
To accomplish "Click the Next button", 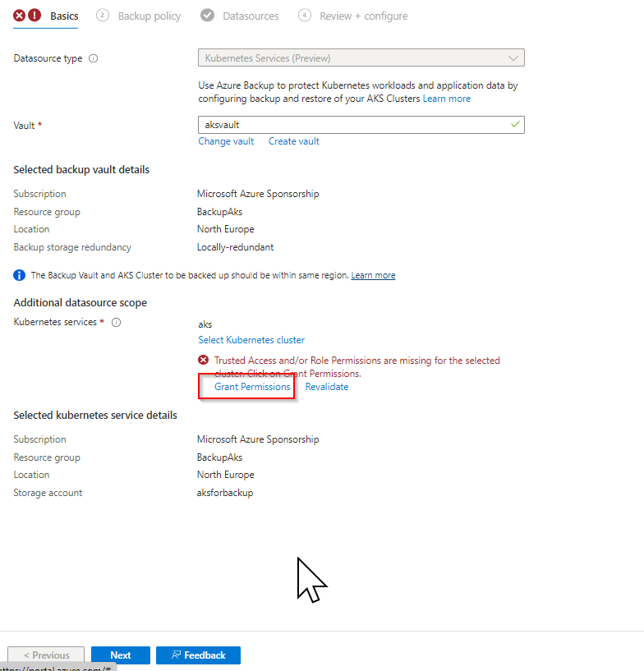I will click(x=121, y=655).
